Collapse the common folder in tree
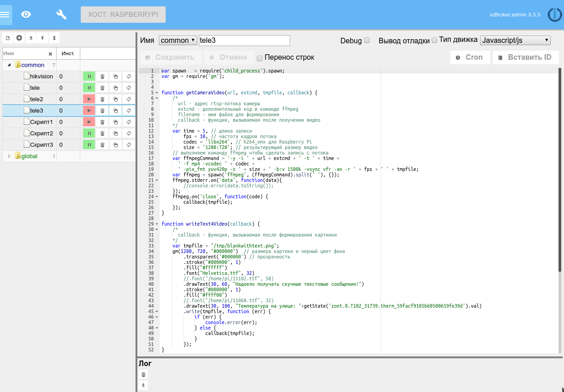This screenshot has height=392, width=564. click(x=9, y=65)
